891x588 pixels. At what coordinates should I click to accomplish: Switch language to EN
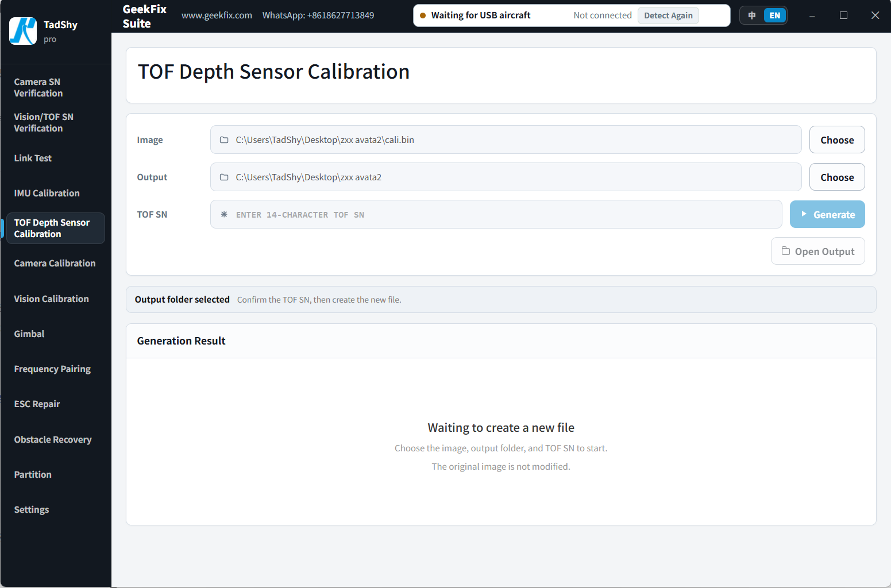tap(774, 16)
